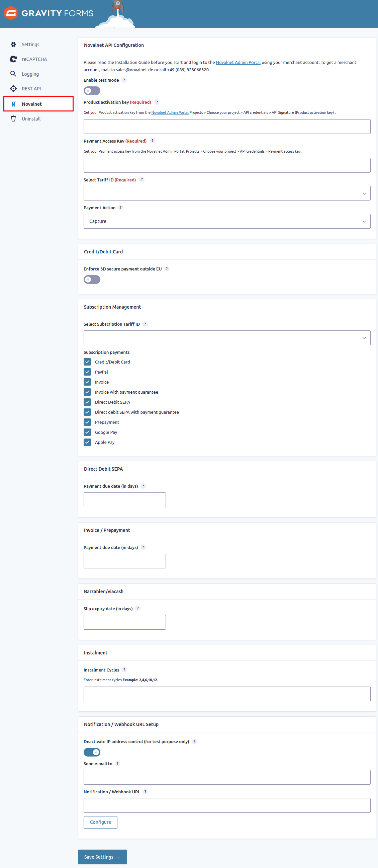Click the reCAPTCHA icon in sidebar
The height and width of the screenshot is (868, 378).
pos(13,59)
